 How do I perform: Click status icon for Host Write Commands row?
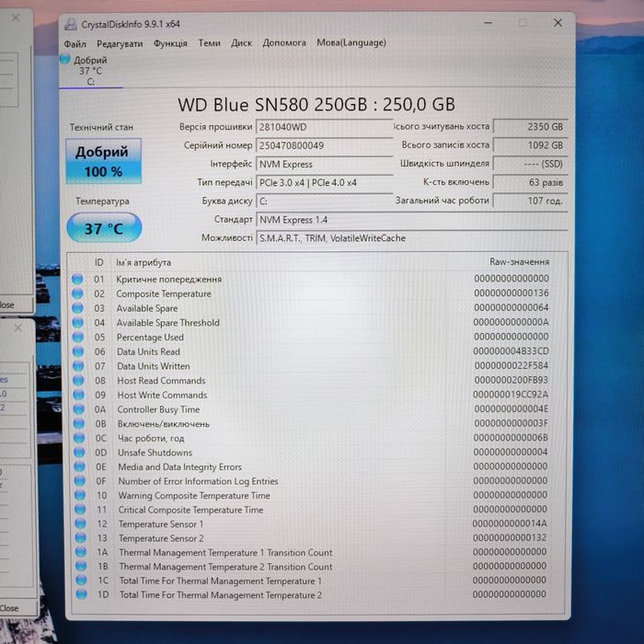[x=78, y=395]
